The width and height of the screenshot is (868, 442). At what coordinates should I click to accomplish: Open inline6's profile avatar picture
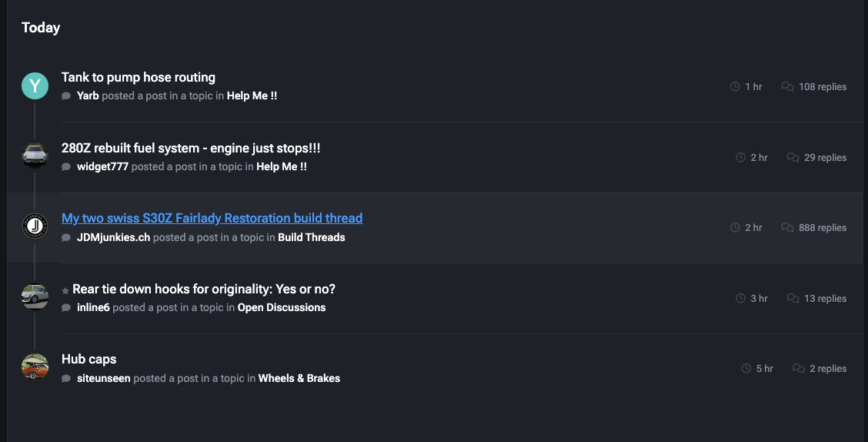click(x=35, y=297)
